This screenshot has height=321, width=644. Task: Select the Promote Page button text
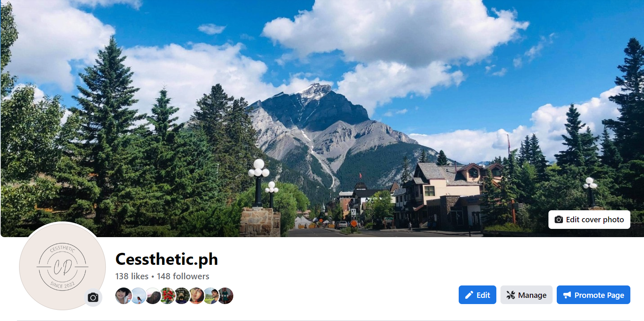coord(599,295)
